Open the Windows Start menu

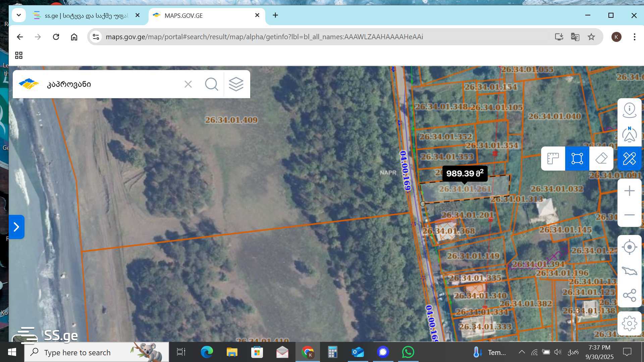coord(12,352)
